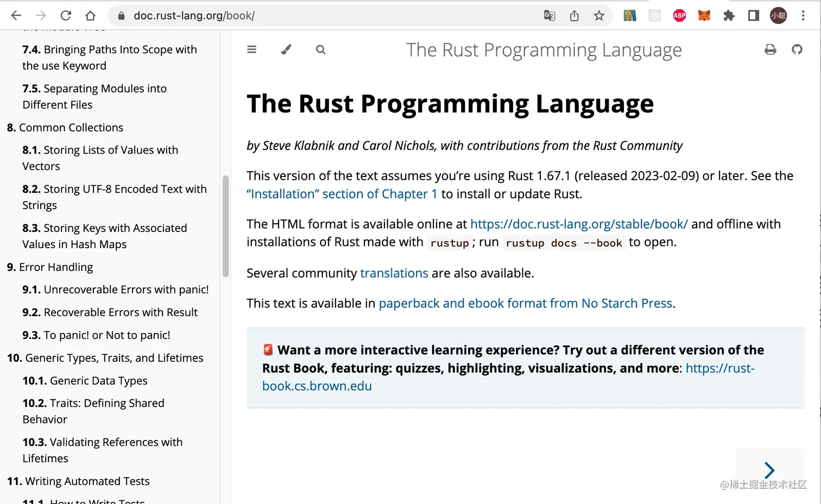Open section 9.1 Unrecoverable Errors with panic!
Image resolution: width=821 pixels, height=504 pixels.
pos(116,289)
